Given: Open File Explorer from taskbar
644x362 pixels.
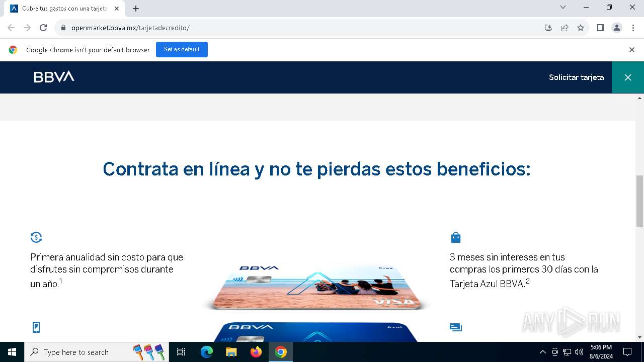Looking at the screenshot, I should (231, 352).
